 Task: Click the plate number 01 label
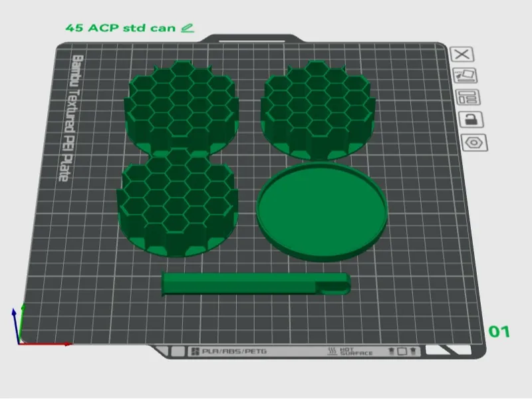point(499,332)
